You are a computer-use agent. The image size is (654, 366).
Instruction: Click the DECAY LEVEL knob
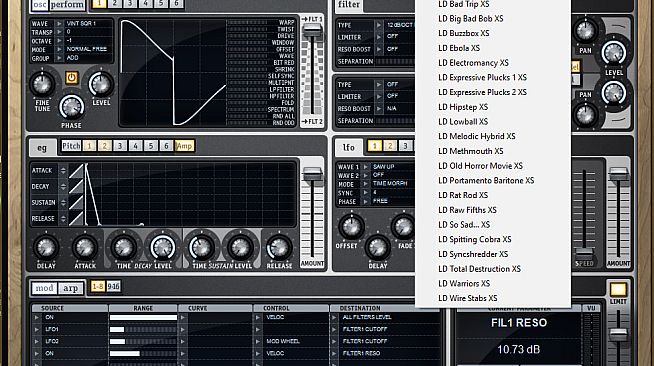click(163, 248)
